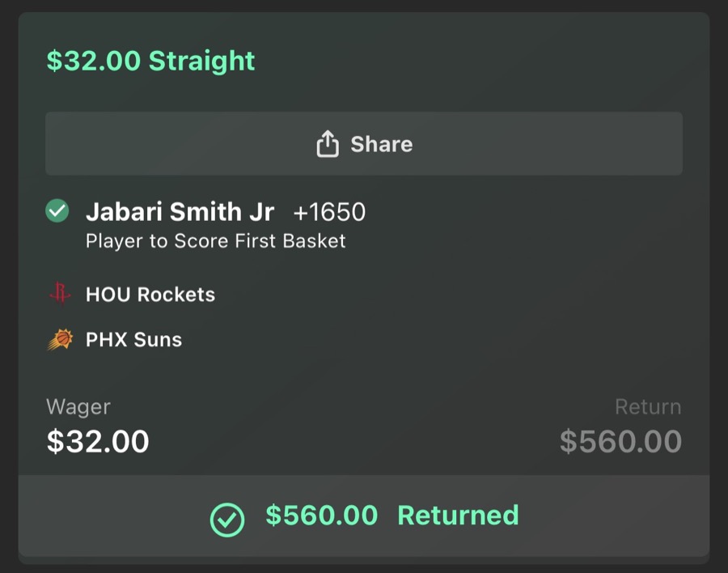The height and width of the screenshot is (573, 728).
Task: Select the Jabari Smith Jr player name
Action: click(x=178, y=211)
